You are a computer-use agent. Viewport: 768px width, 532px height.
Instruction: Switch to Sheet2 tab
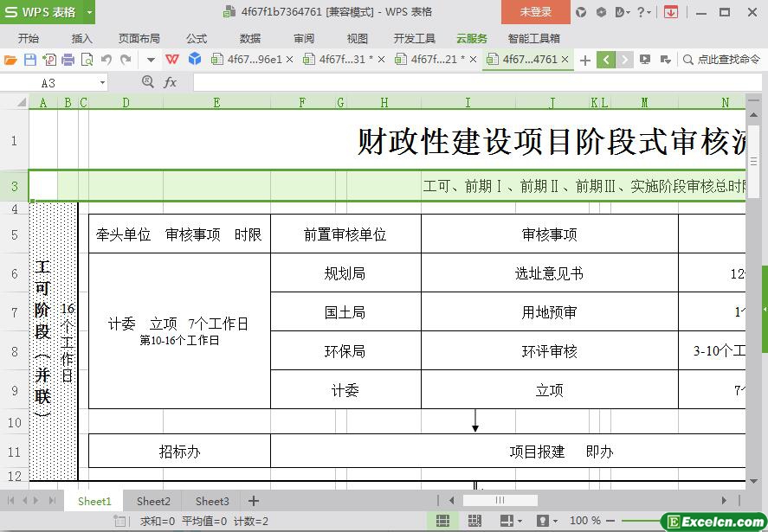pyautogui.click(x=153, y=501)
